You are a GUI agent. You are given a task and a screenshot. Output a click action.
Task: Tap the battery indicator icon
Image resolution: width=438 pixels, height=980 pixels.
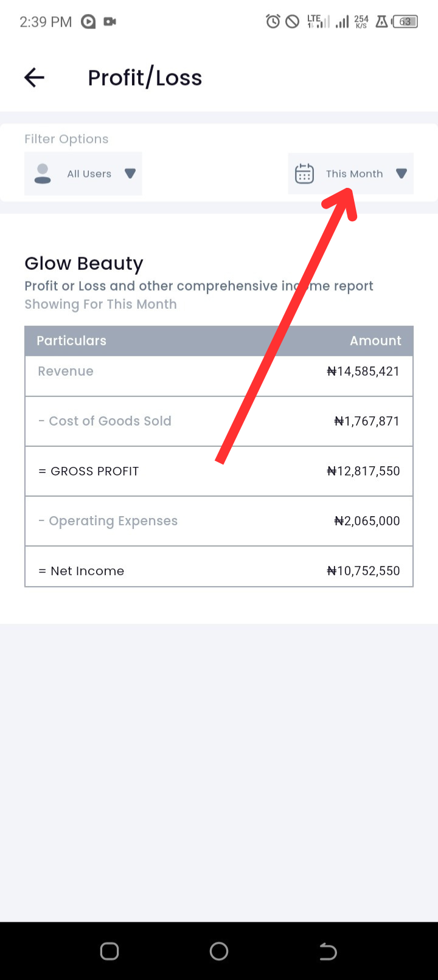click(405, 22)
